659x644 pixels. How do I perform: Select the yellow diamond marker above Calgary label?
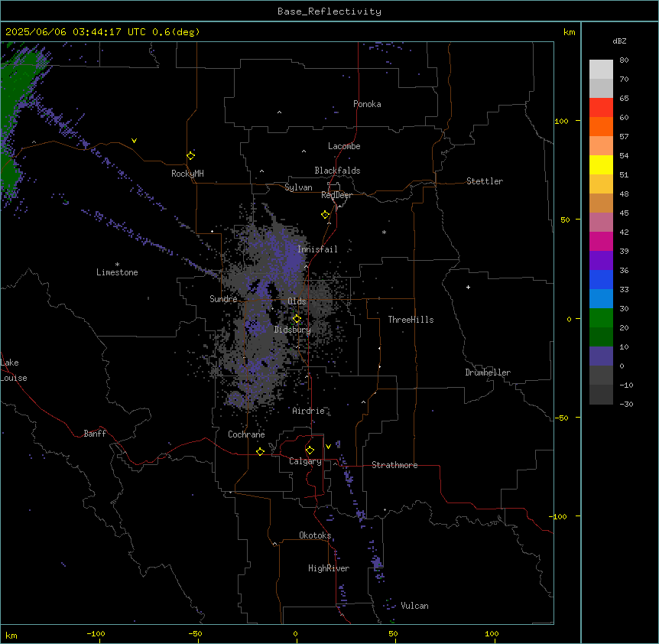pyautogui.click(x=310, y=450)
